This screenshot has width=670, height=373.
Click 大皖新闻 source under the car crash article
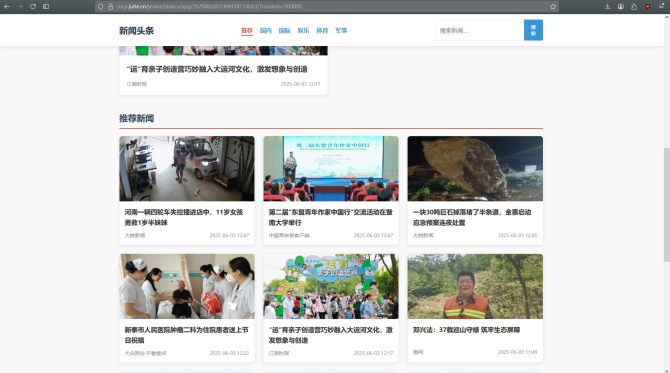coord(135,235)
